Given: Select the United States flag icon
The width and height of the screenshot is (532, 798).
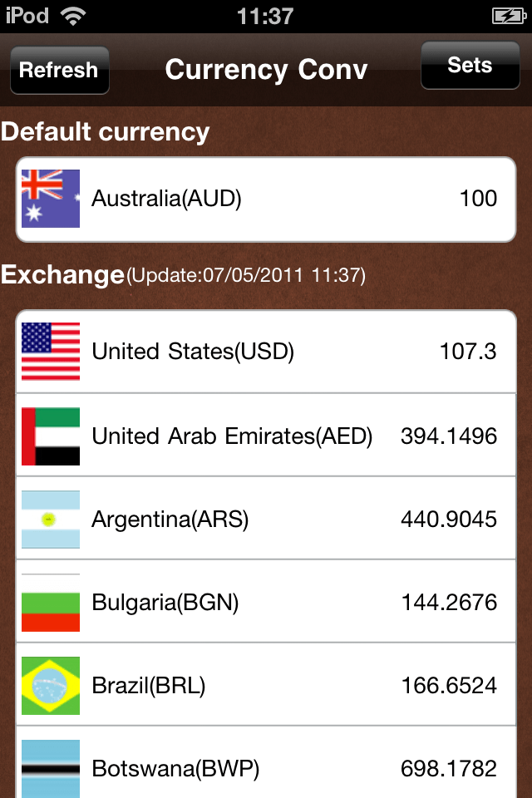Looking at the screenshot, I should coord(51,351).
